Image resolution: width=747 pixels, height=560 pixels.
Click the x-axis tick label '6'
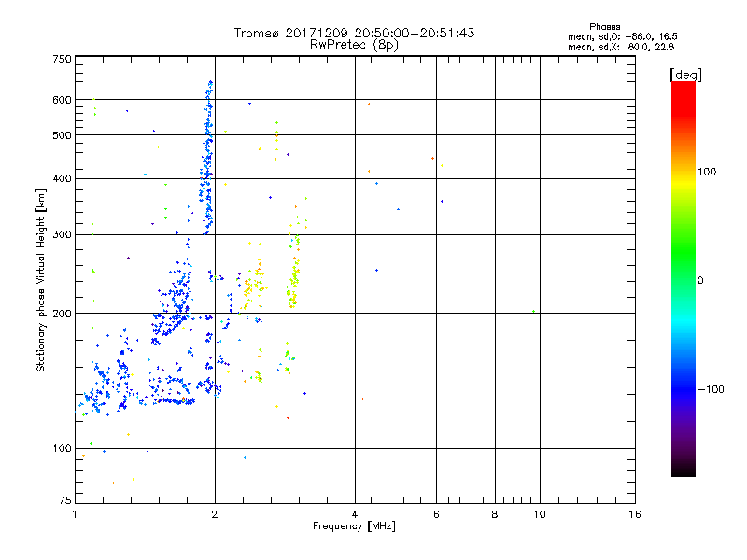click(x=436, y=514)
